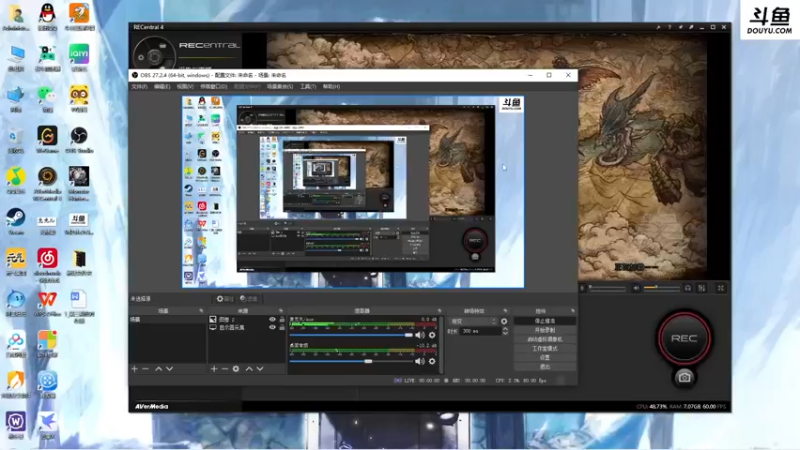Adjust RECentral volume slider below preview
This screenshot has height=450, width=800.
662,288
